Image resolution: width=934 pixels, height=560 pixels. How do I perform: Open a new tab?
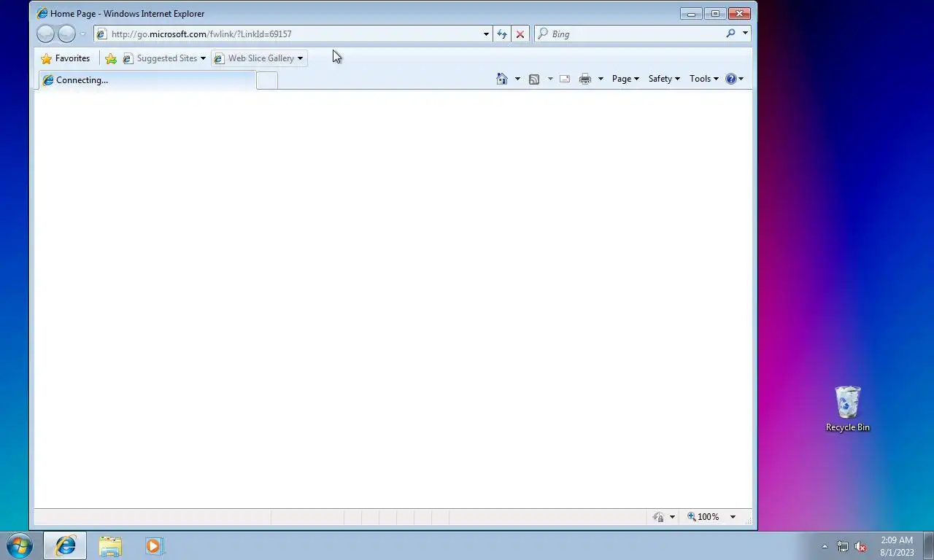(267, 81)
